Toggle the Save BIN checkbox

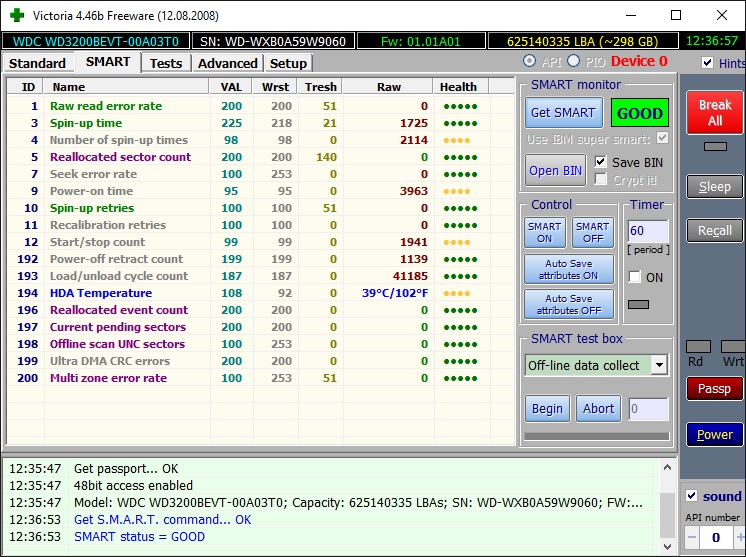(600, 162)
